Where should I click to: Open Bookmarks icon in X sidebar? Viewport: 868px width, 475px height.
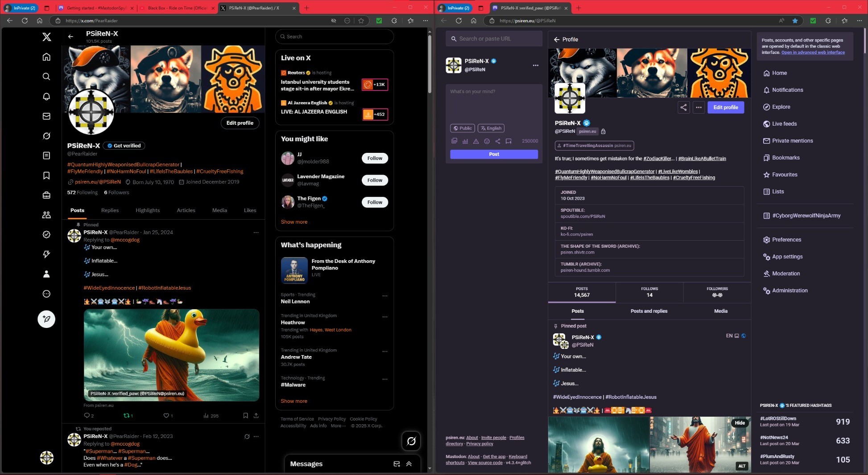click(46, 176)
